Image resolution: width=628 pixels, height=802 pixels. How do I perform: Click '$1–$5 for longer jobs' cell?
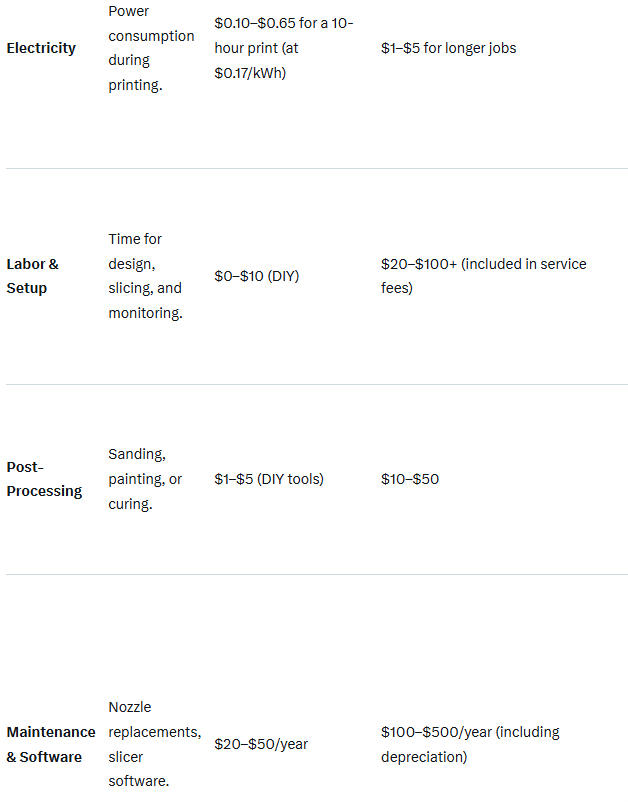click(448, 48)
